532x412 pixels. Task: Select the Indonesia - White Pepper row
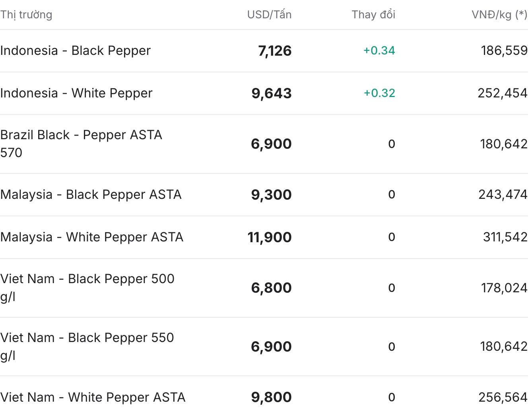coord(264,93)
